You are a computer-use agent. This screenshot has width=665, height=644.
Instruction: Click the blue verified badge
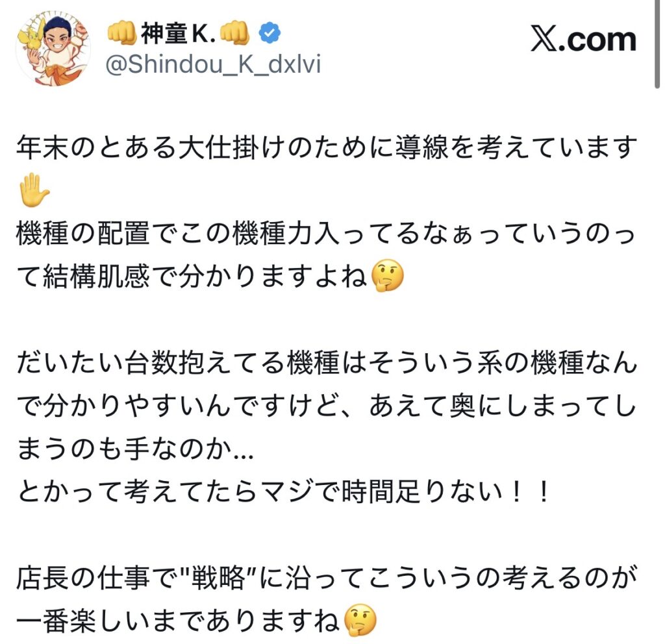pyautogui.click(x=270, y=33)
